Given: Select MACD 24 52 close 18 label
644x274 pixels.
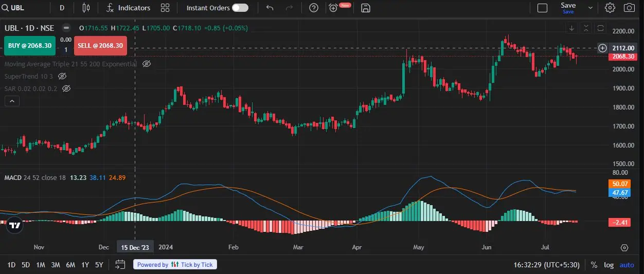Looking at the screenshot, I should (x=35, y=177).
